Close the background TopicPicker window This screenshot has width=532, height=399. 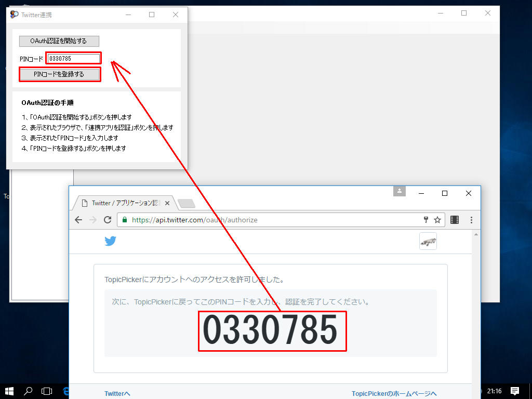click(487, 13)
